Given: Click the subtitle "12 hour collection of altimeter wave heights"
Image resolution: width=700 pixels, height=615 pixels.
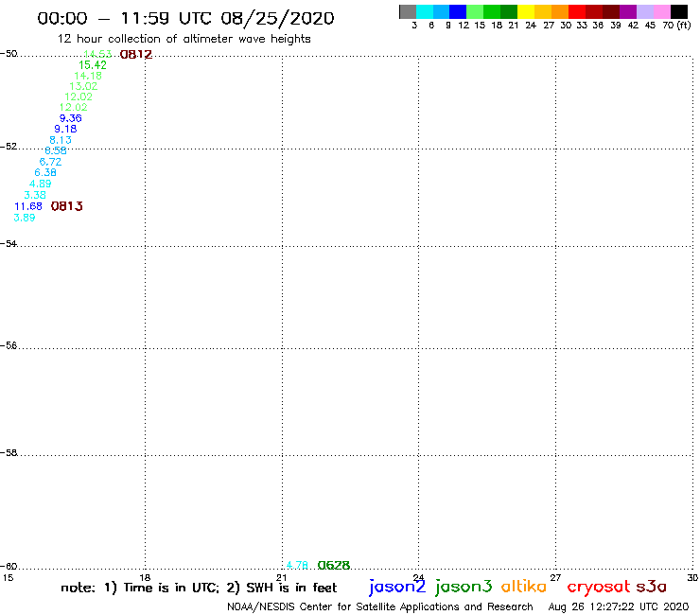Looking at the screenshot, I should (x=184, y=39).
